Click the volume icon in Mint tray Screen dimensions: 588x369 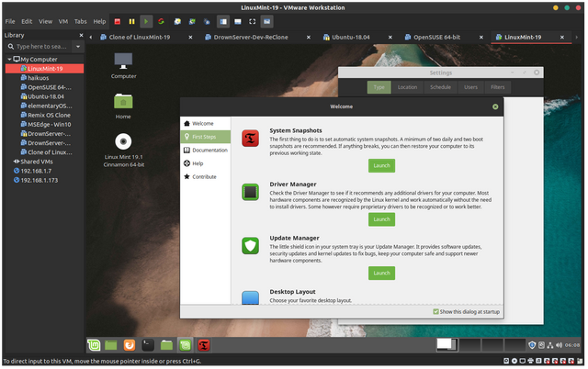(x=560, y=345)
